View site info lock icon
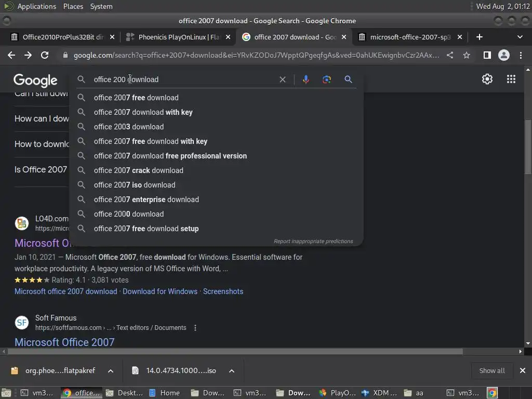Viewport: 532px width, 399px height. click(x=65, y=55)
